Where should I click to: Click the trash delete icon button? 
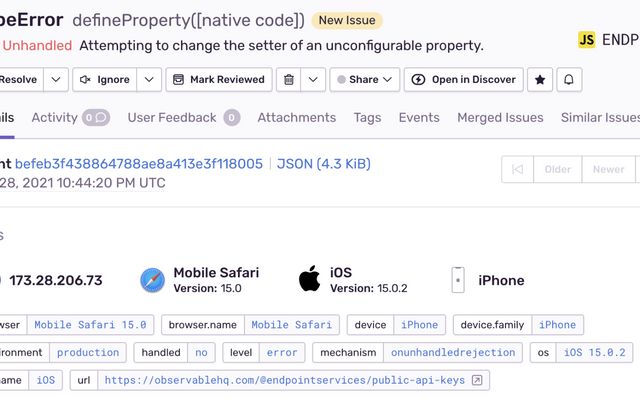click(x=289, y=80)
